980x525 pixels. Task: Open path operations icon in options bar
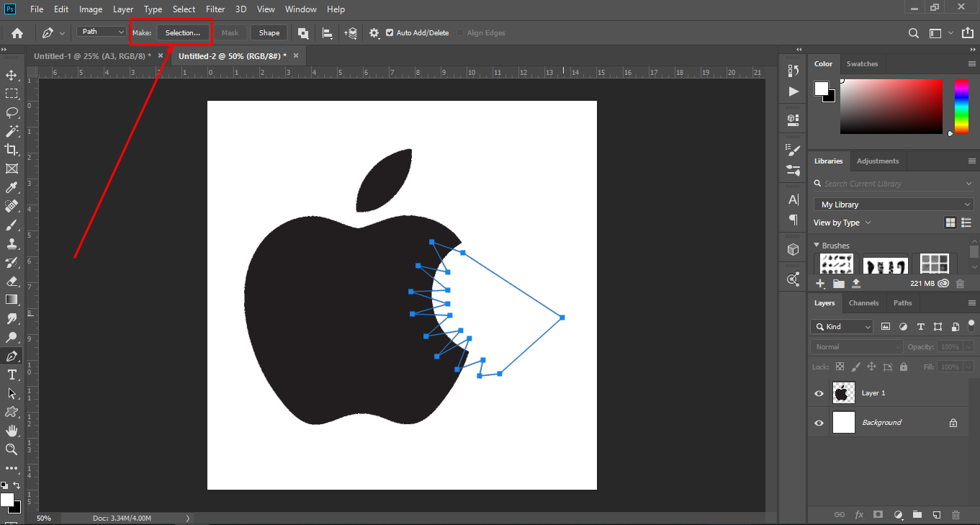tap(303, 33)
